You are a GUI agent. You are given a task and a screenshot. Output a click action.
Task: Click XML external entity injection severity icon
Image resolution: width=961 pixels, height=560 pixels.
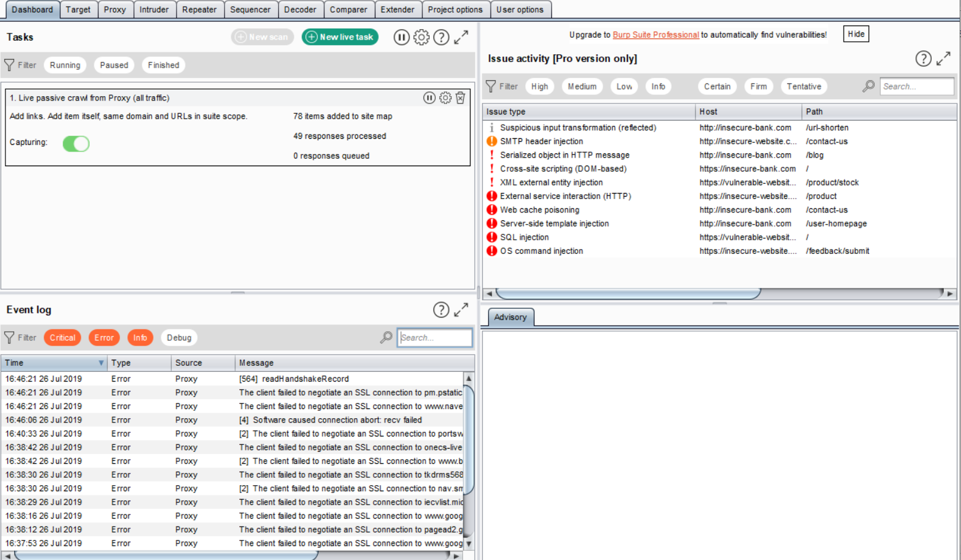click(492, 183)
